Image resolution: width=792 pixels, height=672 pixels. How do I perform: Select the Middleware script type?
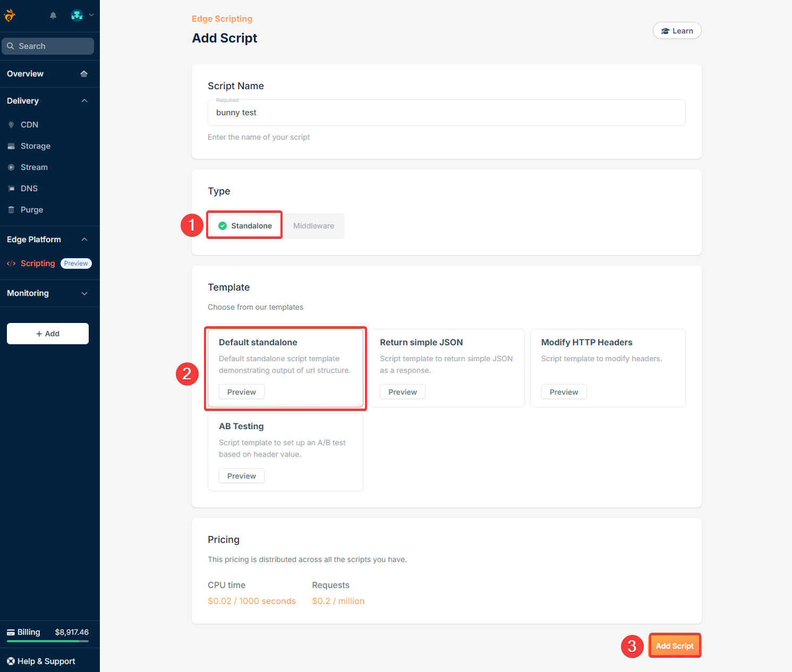coord(313,226)
